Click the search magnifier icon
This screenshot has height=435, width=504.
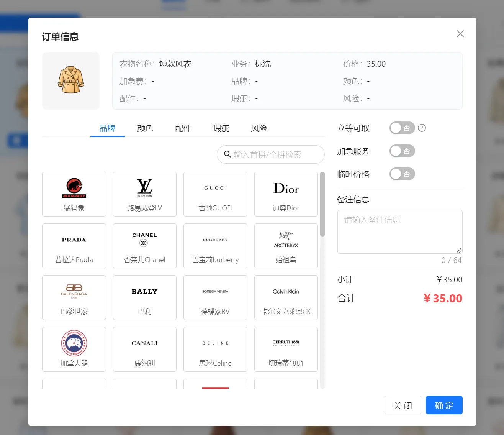point(227,154)
